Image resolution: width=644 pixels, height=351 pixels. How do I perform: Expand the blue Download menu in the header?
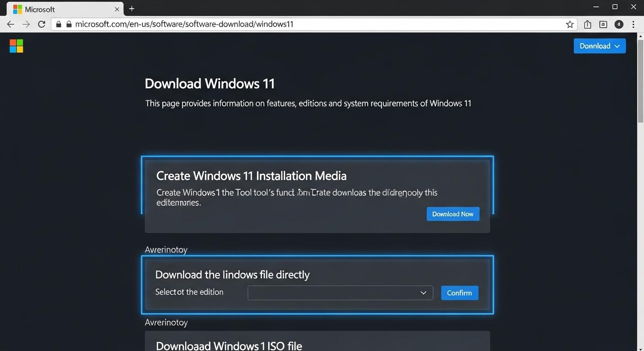coord(600,46)
